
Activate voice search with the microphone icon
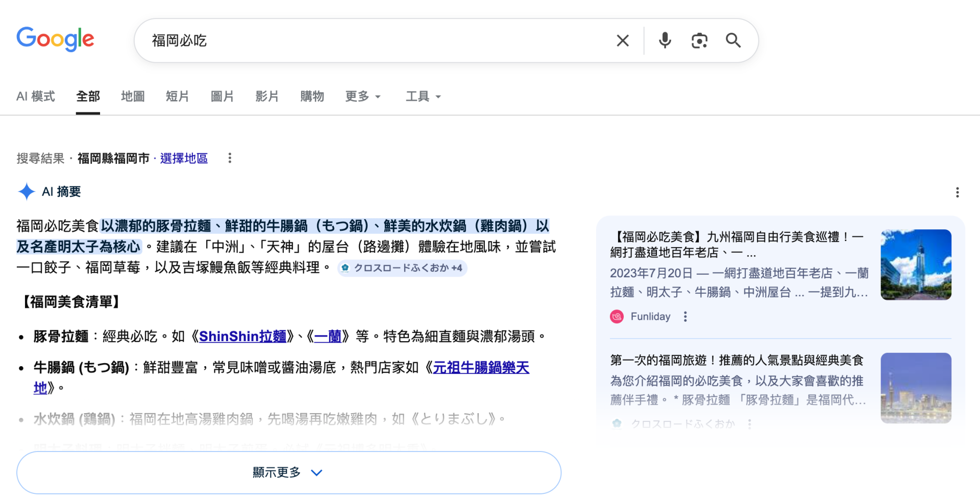[x=664, y=40]
